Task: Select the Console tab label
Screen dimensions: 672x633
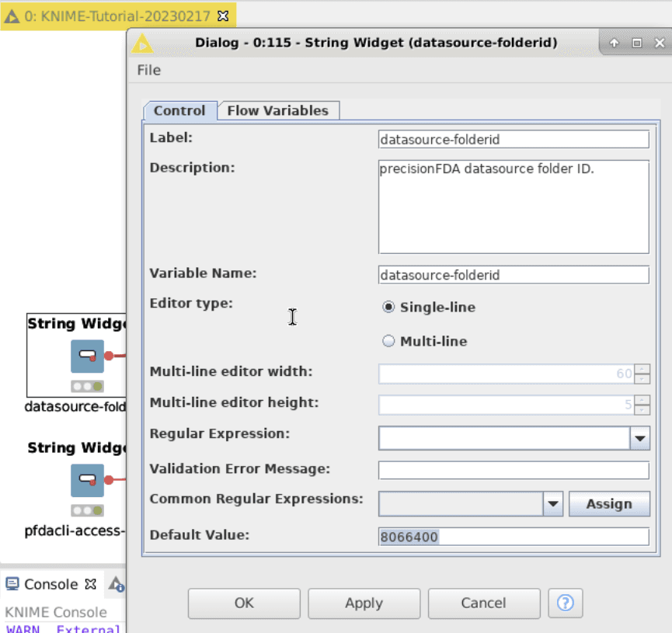Action: click(x=51, y=584)
